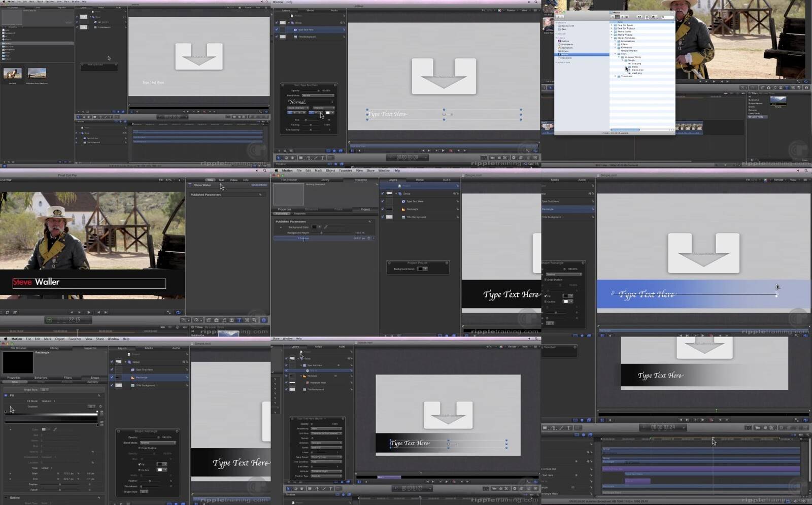Viewport: 812px width, 505px height.
Task: Uncheck Type Text Here layer beside Rectangle gradient inspector
Action: 112,369
